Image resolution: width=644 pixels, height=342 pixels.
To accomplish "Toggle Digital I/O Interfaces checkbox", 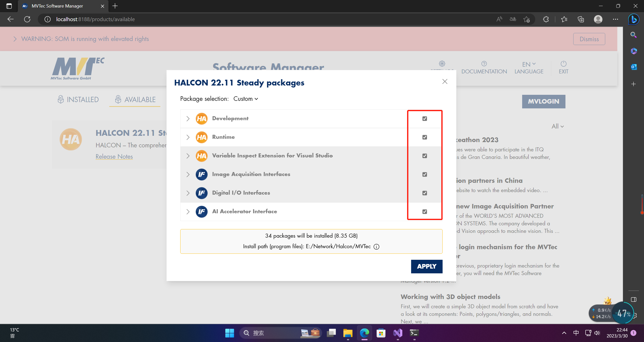I will (424, 193).
